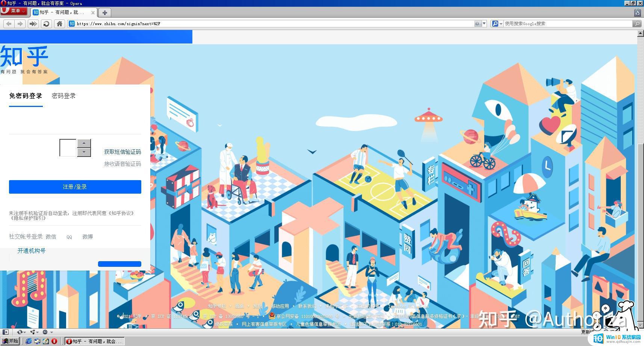The height and width of the screenshot is (346, 644).
Task: Toggle the Opera panel button in status bar
Action: 5,332
